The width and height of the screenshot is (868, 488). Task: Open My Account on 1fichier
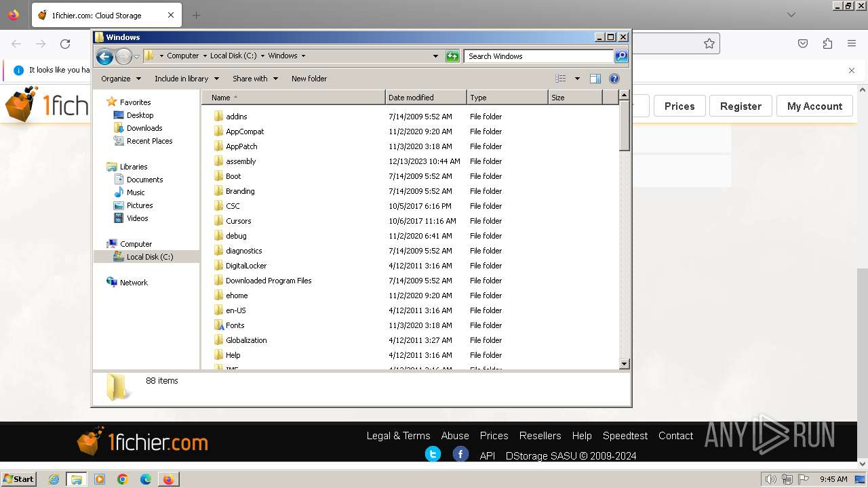(814, 106)
